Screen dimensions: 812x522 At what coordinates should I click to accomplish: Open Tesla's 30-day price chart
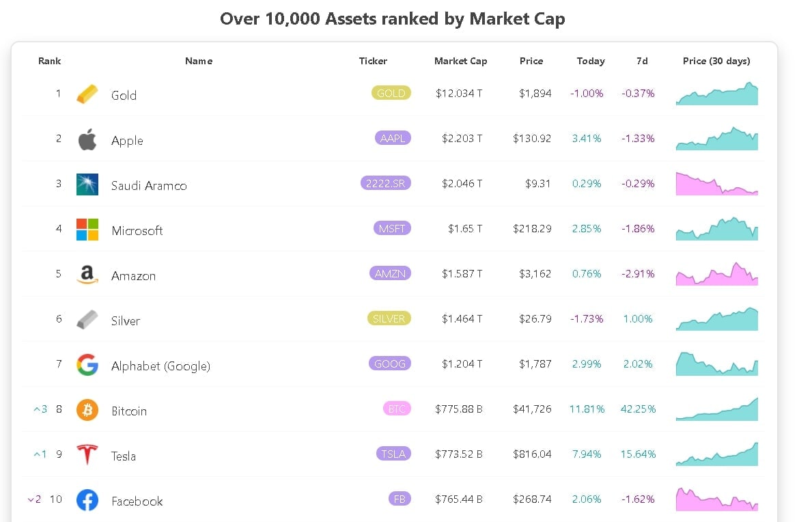pos(716,454)
